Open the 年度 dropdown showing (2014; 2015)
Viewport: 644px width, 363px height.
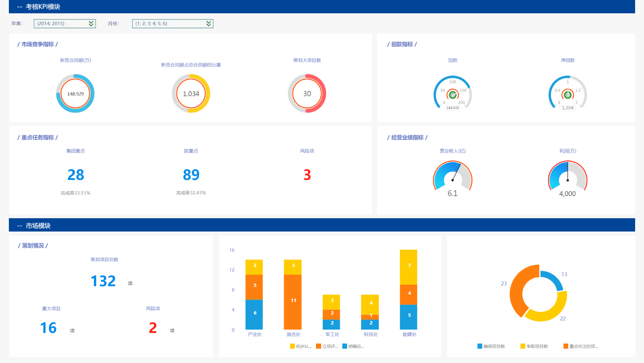[x=65, y=24]
